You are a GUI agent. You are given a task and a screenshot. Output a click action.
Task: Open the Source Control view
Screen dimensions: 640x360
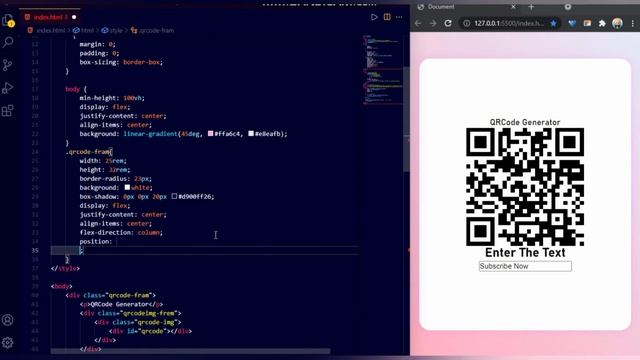8,65
